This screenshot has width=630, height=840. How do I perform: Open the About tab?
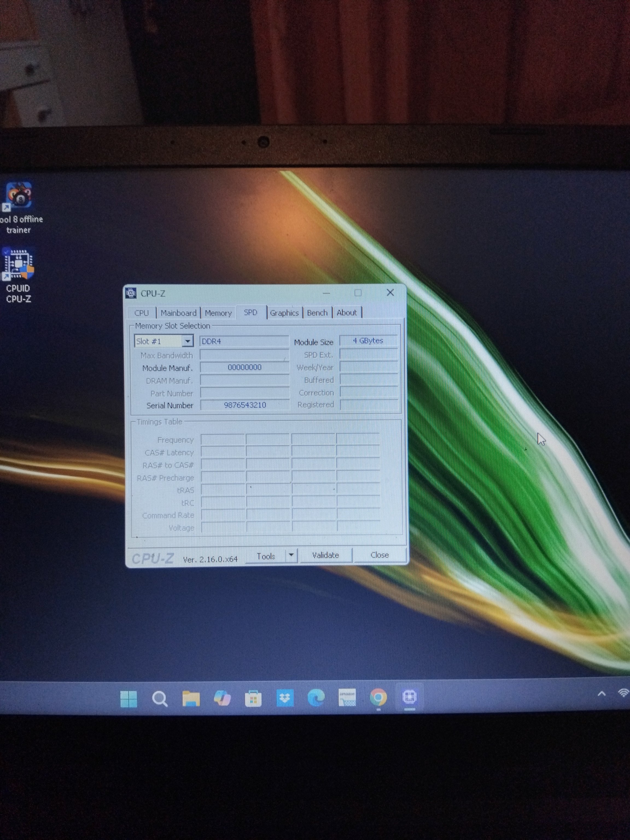(x=347, y=313)
